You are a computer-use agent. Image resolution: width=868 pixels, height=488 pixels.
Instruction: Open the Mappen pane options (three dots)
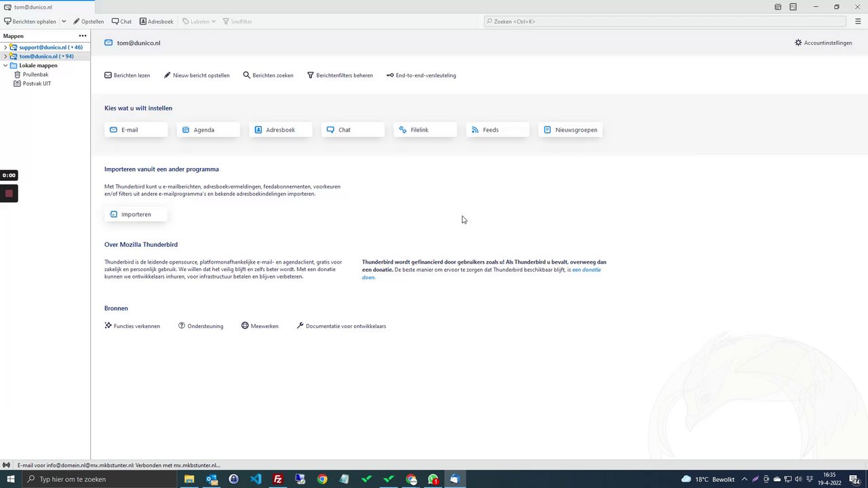tap(83, 36)
